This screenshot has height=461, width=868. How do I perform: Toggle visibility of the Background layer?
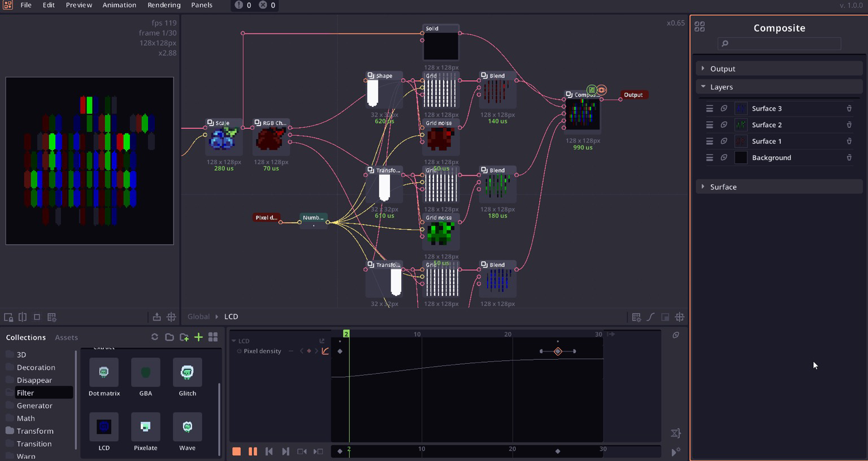tap(724, 158)
